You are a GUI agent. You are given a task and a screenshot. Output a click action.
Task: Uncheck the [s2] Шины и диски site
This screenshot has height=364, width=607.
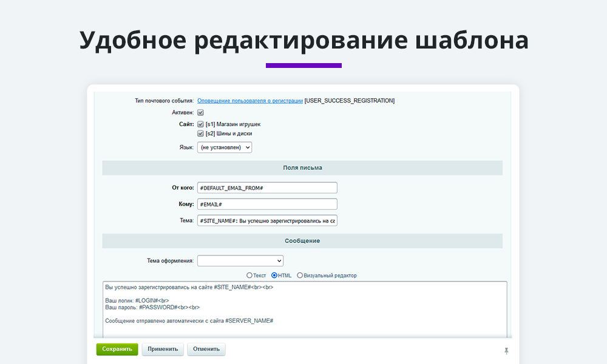point(201,133)
